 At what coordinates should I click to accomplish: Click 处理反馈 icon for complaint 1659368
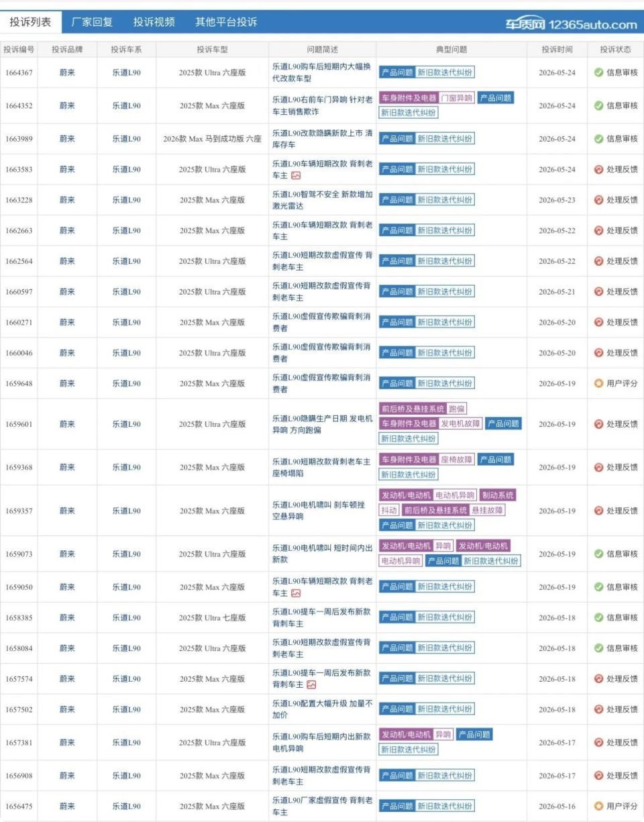coord(598,467)
